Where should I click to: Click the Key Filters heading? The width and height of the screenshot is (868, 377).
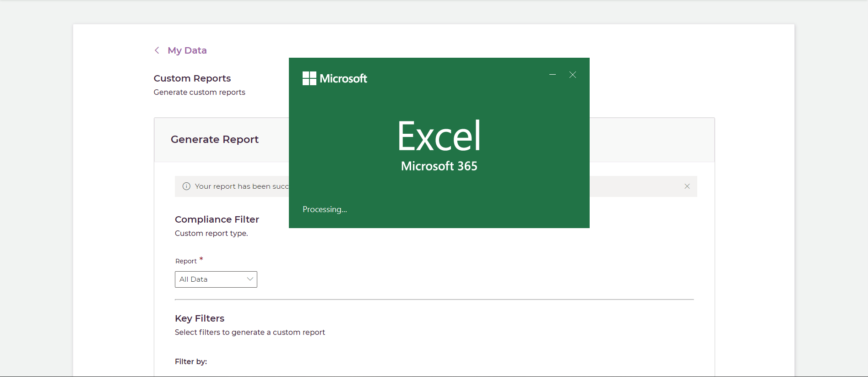200,318
